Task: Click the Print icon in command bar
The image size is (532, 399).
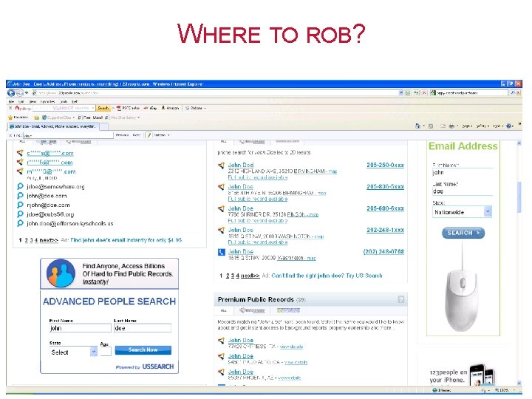Action: (x=451, y=126)
